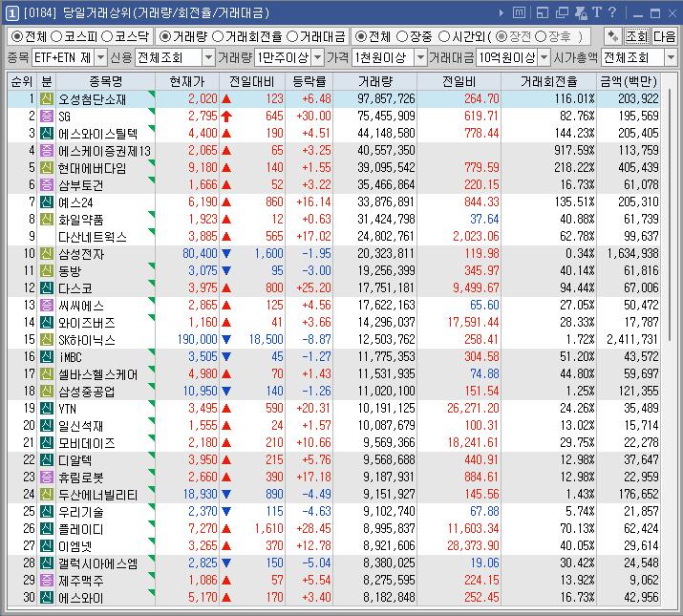Select the 코스닥 radio button
This screenshot has height=616, width=683.
click(x=107, y=36)
